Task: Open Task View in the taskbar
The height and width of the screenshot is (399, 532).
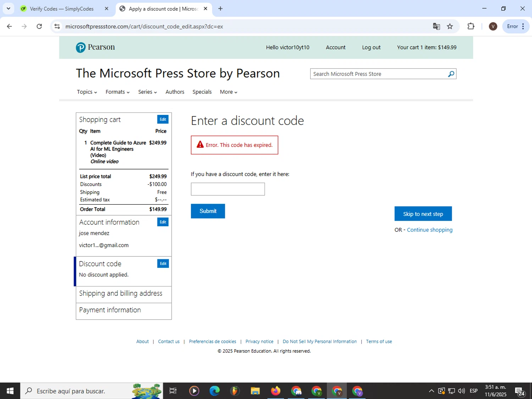Action: click(x=173, y=391)
